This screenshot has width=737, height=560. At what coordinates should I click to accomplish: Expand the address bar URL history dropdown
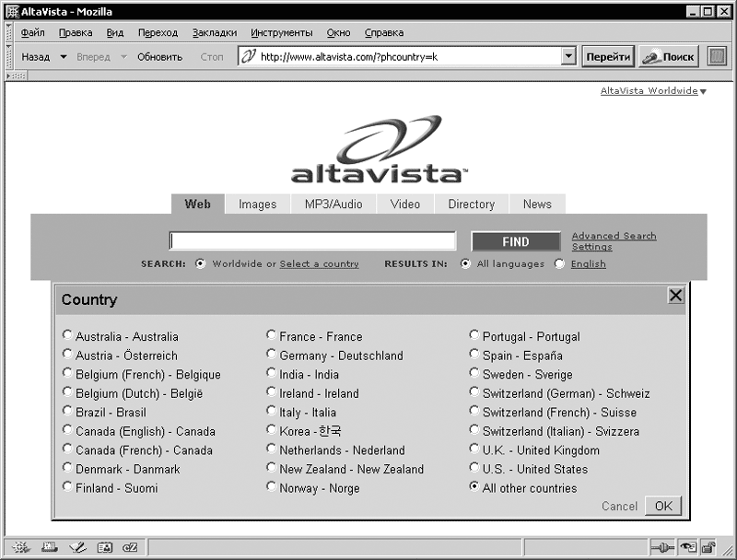tap(568, 56)
